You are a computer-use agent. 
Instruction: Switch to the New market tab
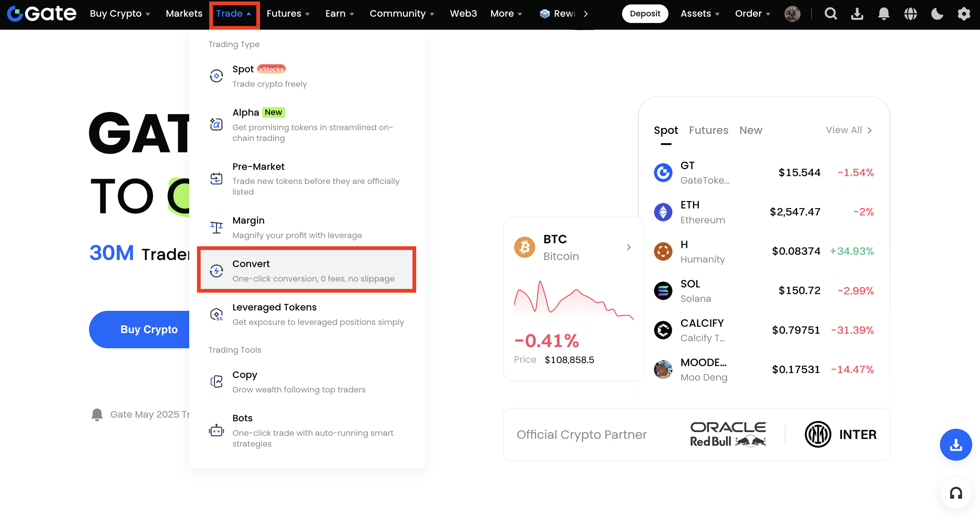coord(751,130)
